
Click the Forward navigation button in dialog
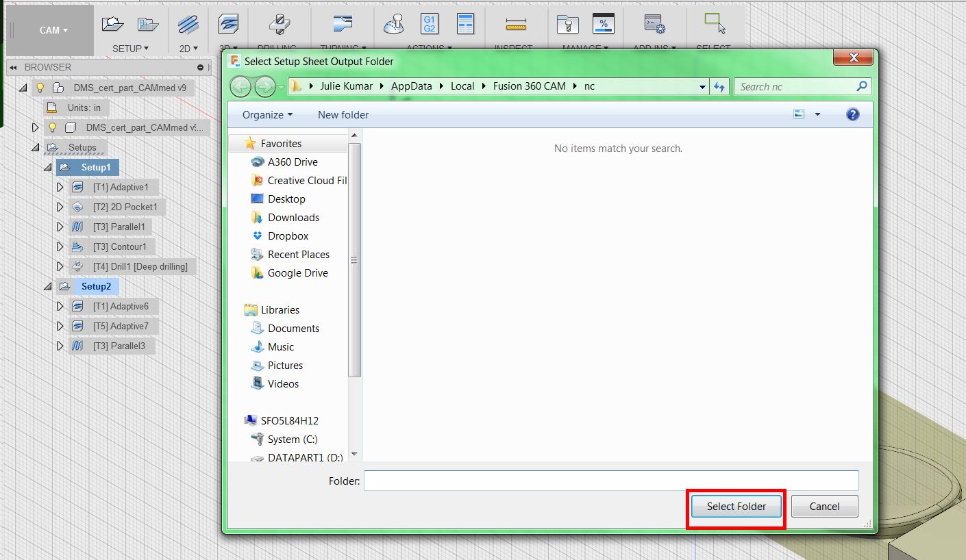pos(264,87)
